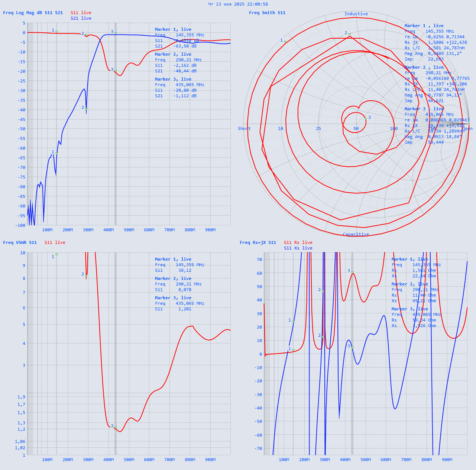Click marker 2 at the S21 notch
The width and height of the screenshot is (476, 470).
(86, 109)
